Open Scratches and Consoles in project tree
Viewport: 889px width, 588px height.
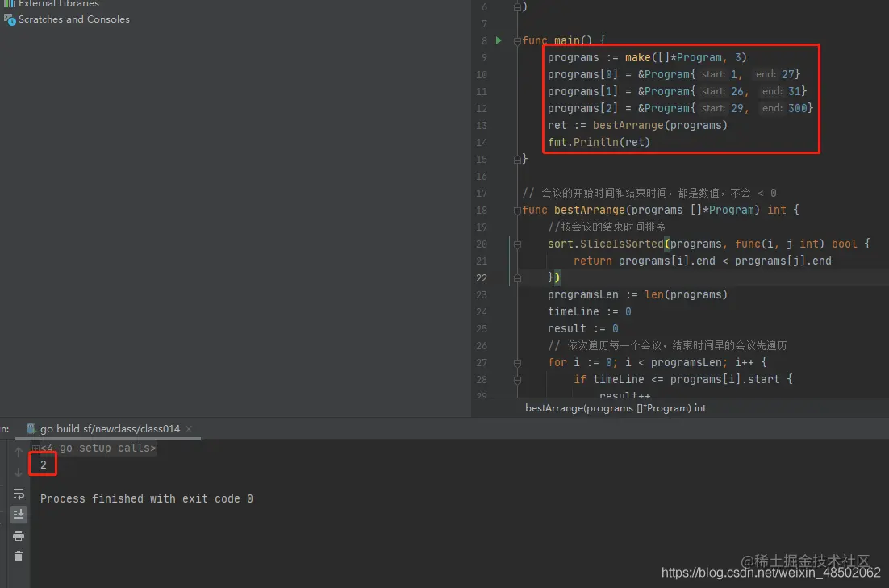[68, 19]
